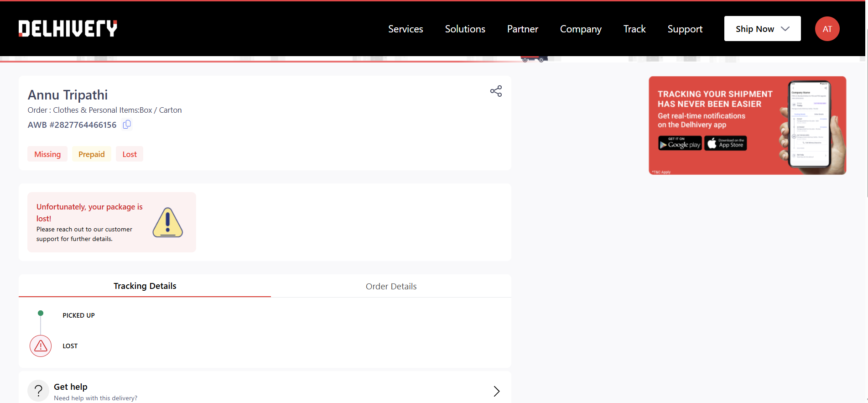Viewport: 868px width, 403px height.
Task: Switch to the Order Details tab
Action: tap(391, 286)
